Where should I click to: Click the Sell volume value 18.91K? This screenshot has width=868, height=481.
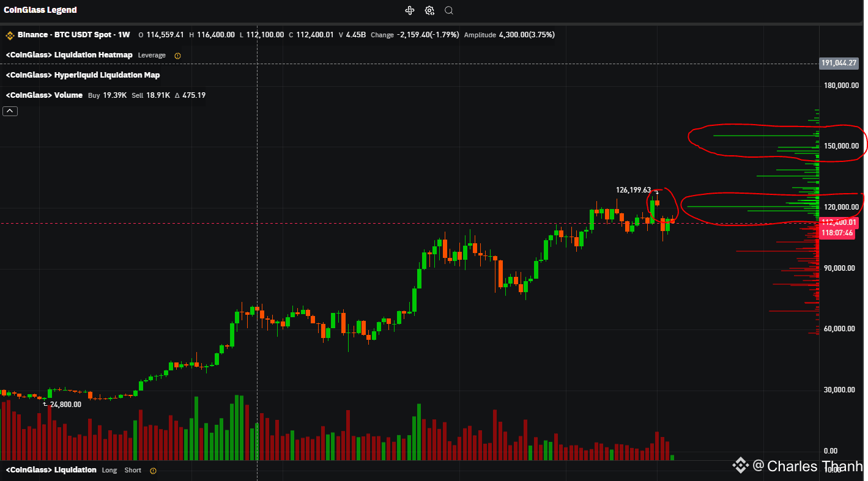pos(158,95)
